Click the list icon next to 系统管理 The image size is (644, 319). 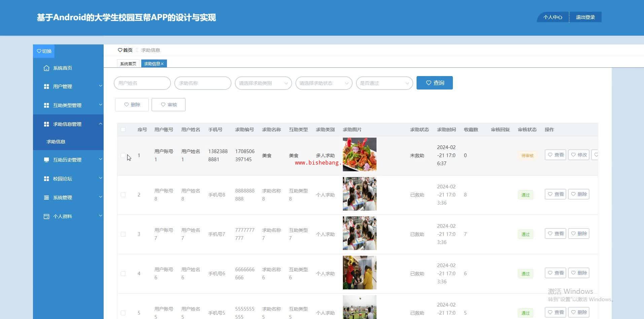(x=46, y=198)
